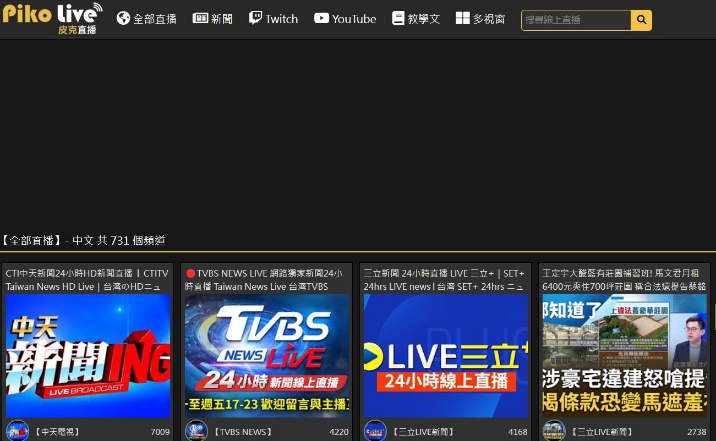Click the 三立新聞 24小時直播 stream title

(444, 279)
